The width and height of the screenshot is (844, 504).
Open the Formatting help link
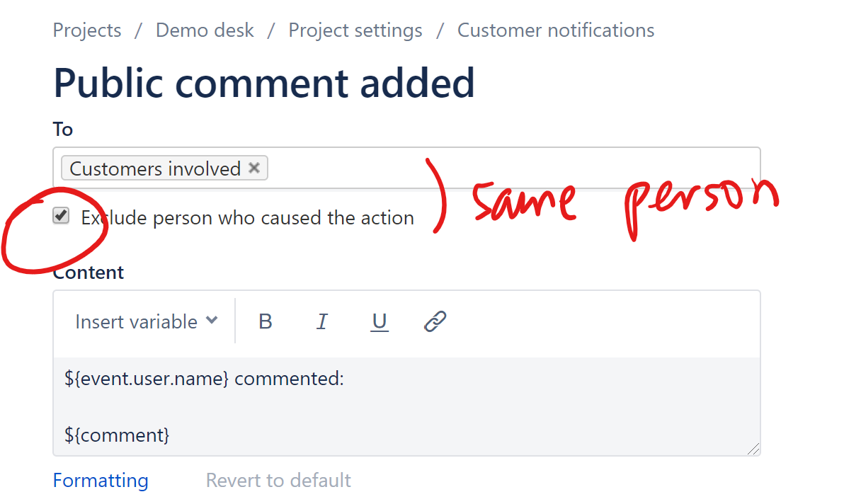(x=101, y=481)
